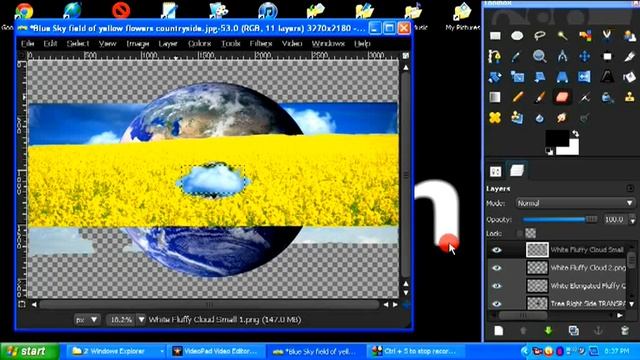
Task: Open the Windows menu
Action: (x=328, y=43)
